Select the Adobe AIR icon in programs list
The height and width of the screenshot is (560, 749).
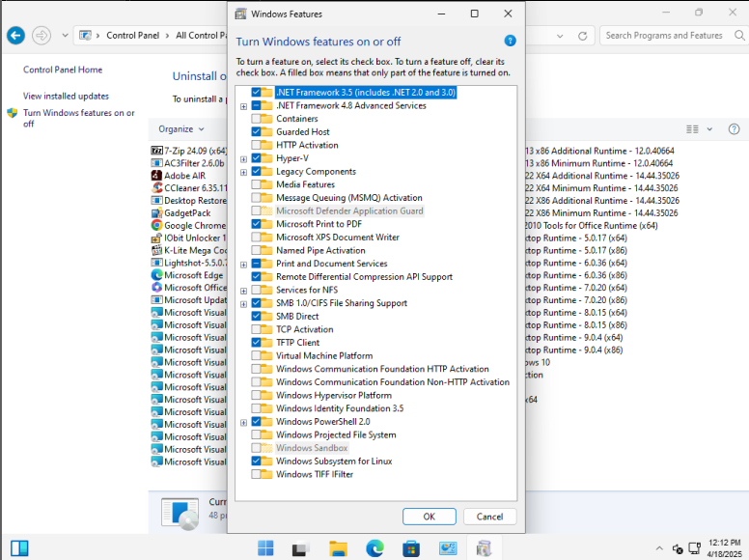(x=156, y=176)
